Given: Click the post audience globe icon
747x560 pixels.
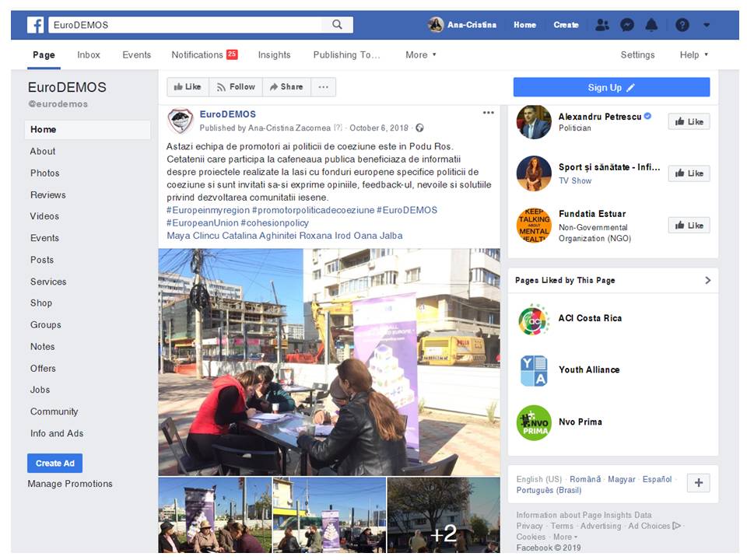Looking at the screenshot, I should 419,128.
